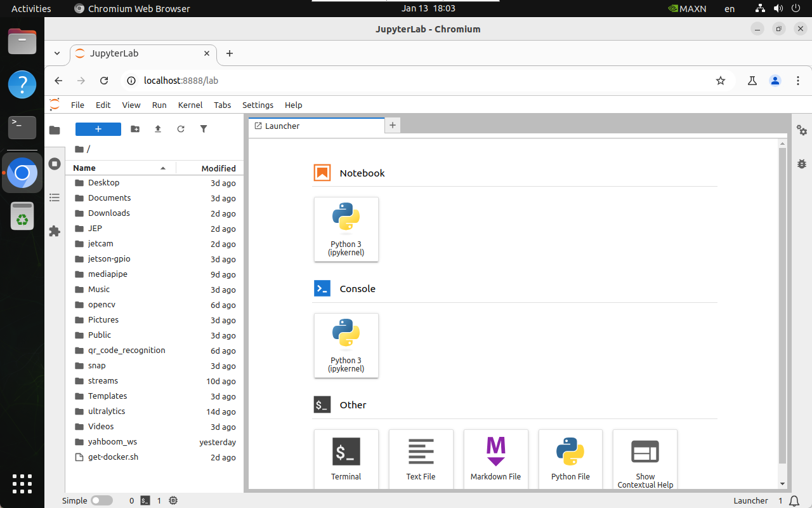This screenshot has width=812, height=508.
Task: Toggle the file filter funnel icon
Action: 204,129
